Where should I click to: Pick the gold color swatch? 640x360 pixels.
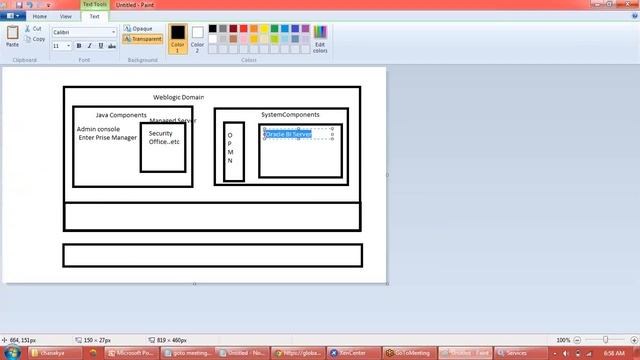point(254,39)
